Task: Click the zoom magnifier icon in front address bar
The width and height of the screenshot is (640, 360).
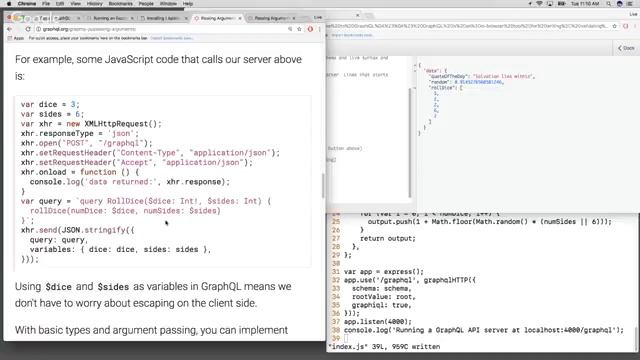Action: click(290, 29)
